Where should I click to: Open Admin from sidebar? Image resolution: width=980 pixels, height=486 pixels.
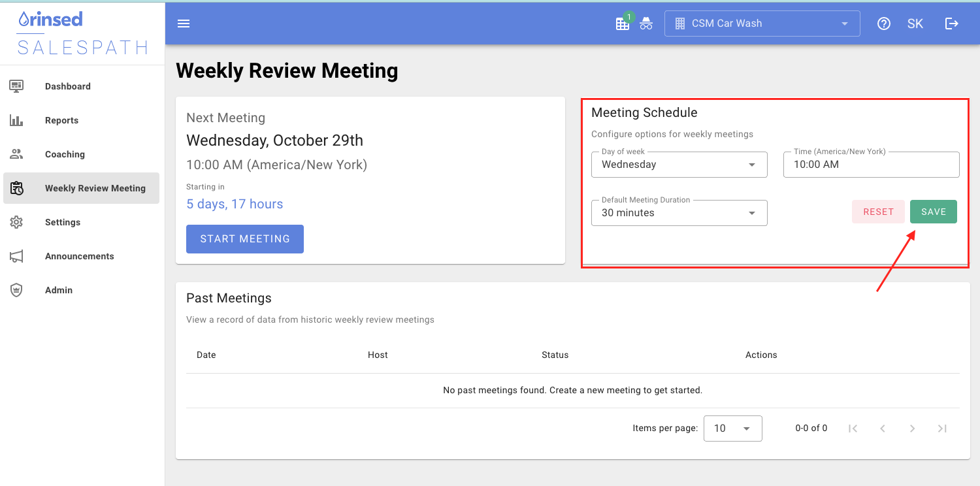pyautogui.click(x=81, y=290)
